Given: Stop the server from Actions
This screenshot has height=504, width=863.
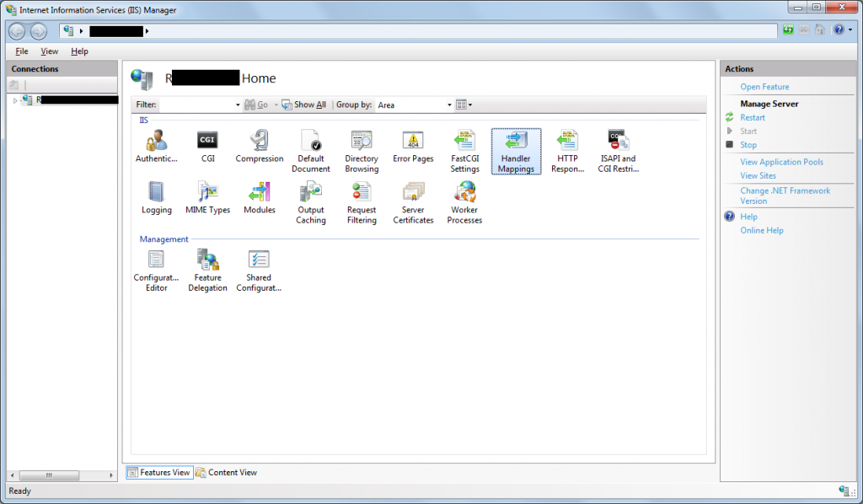Looking at the screenshot, I should (x=748, y=145).
